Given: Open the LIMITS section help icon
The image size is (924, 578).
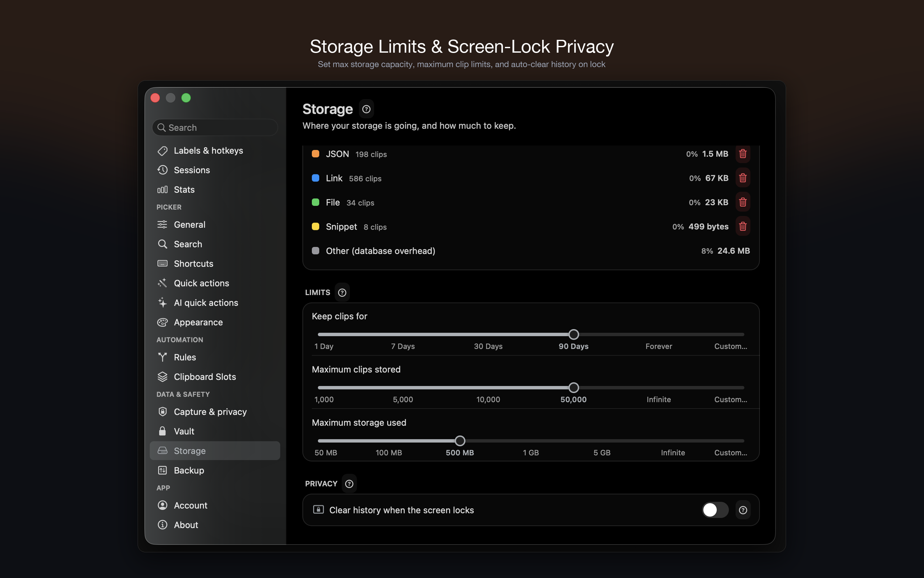Looking at the screenshot, I should (x=342, y=293).
